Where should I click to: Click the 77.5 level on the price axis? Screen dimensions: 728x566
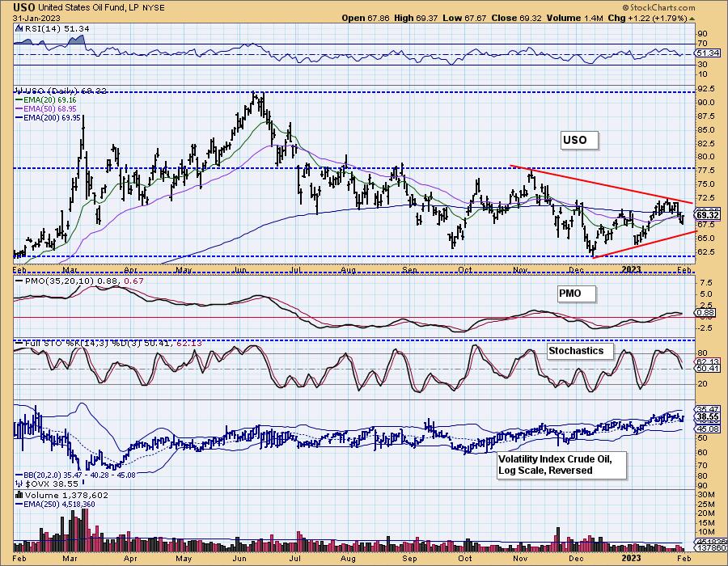tap(706, 171)
